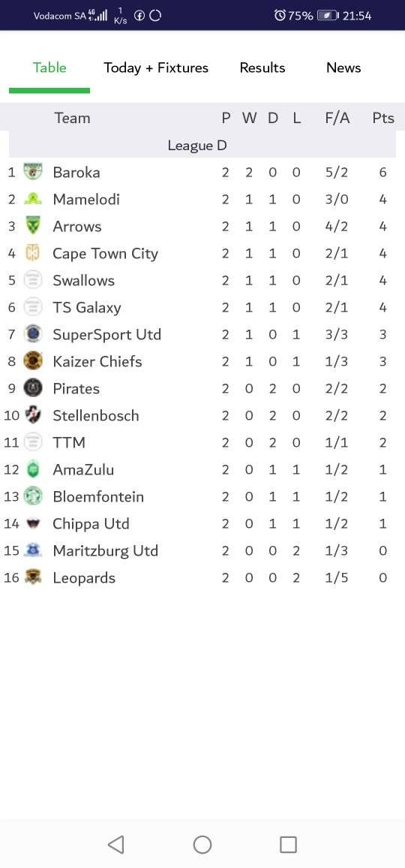The height and width of the screenshot is (868, 405).
Task: Tap the Pirates club crest
Action: (x=33, y=388)
